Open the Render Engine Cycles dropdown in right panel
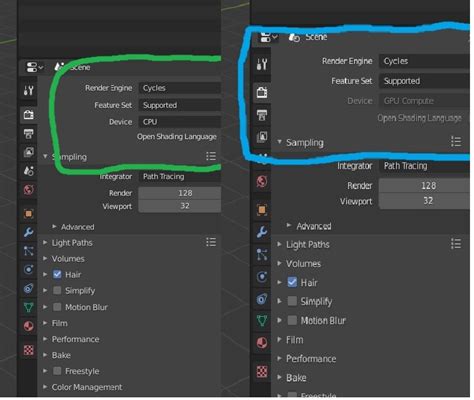Viewport: 474px width, 400px height. (424, 61)
